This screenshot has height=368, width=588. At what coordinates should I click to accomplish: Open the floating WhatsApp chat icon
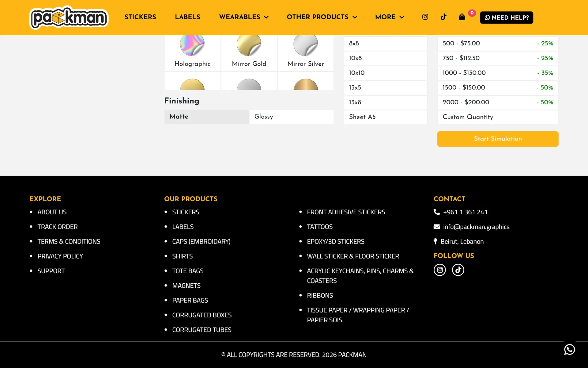[x=570, y=349]
